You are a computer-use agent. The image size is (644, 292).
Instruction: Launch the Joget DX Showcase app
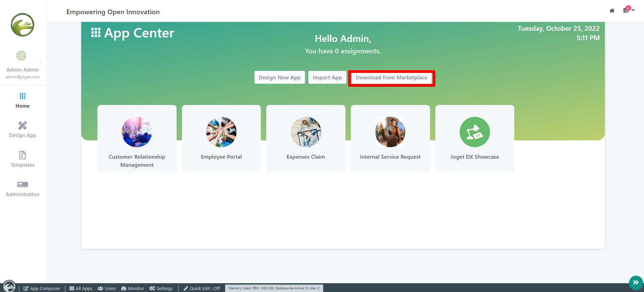coord(475,139)
